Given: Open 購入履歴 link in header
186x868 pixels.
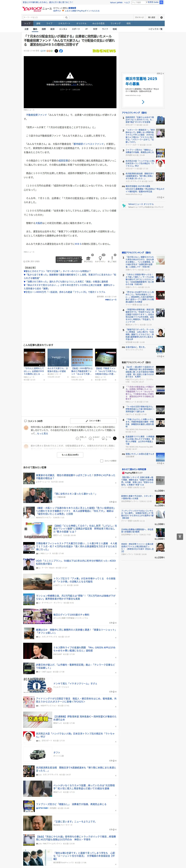Looking at the screenshot, I should [152, 17].
